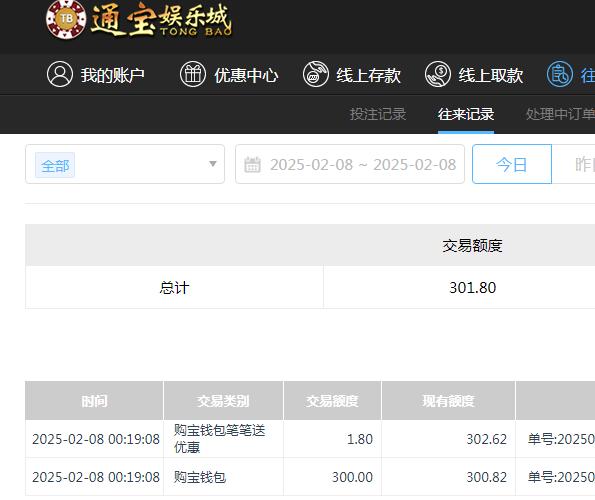Click the blue records icon in navigation
The width and height of the screenshot is (595, 500).
[x=560, y=74]
